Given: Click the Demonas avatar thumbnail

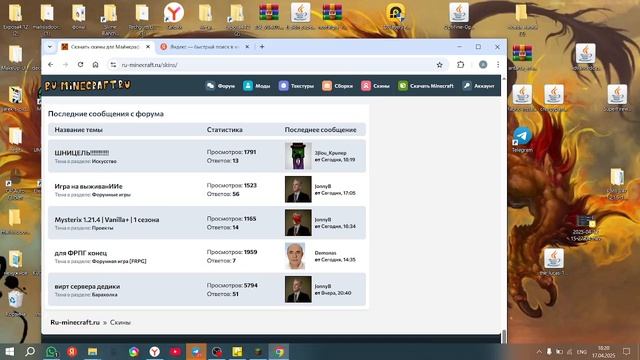Looking at the screenshot, I should point(296,256).
